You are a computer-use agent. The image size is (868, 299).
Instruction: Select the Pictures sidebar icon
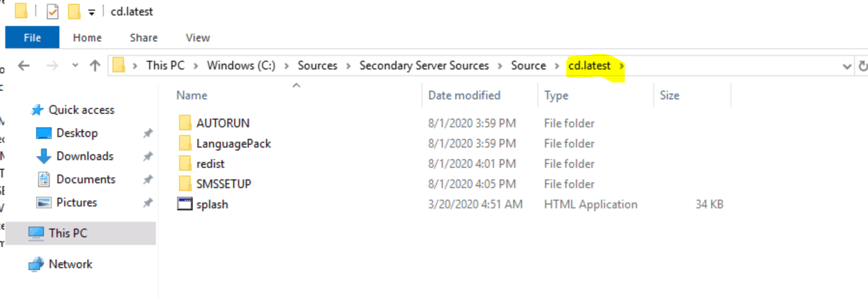pyautogui.click(x=43, y=202)
